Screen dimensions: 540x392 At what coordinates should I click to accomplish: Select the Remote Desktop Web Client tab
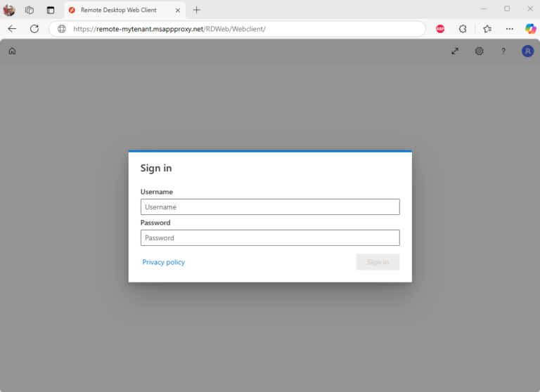point(118,10)
